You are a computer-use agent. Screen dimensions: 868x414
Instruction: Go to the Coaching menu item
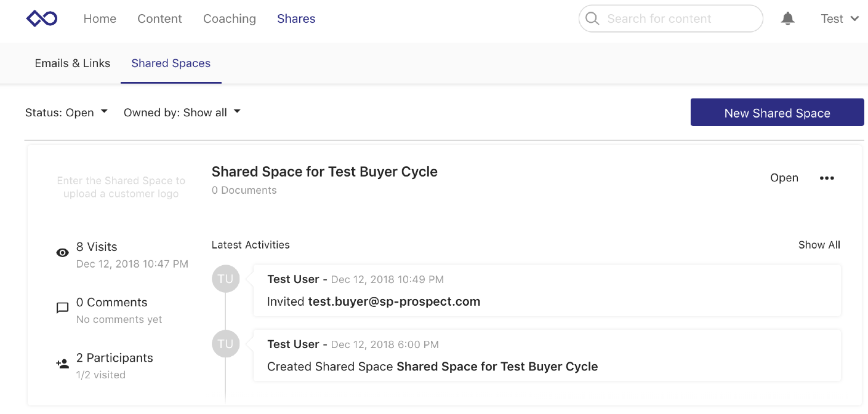tap(229, 18)
